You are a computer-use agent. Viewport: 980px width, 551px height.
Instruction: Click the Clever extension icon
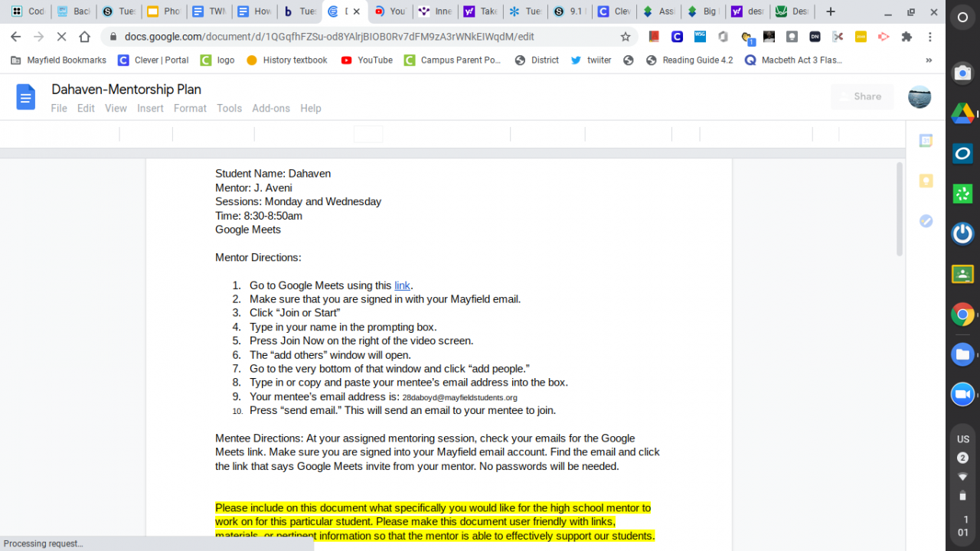[x=677, y=37]
